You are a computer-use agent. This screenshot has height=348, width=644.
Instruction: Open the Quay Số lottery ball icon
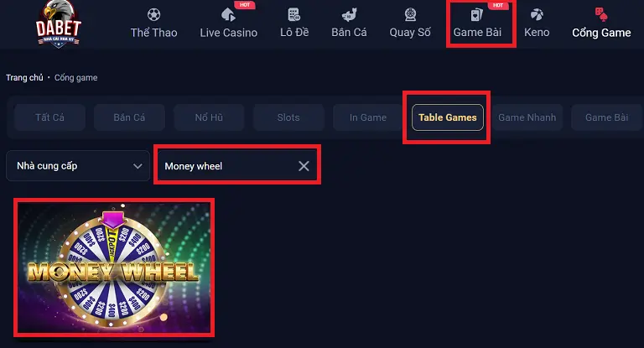point(410,15)
